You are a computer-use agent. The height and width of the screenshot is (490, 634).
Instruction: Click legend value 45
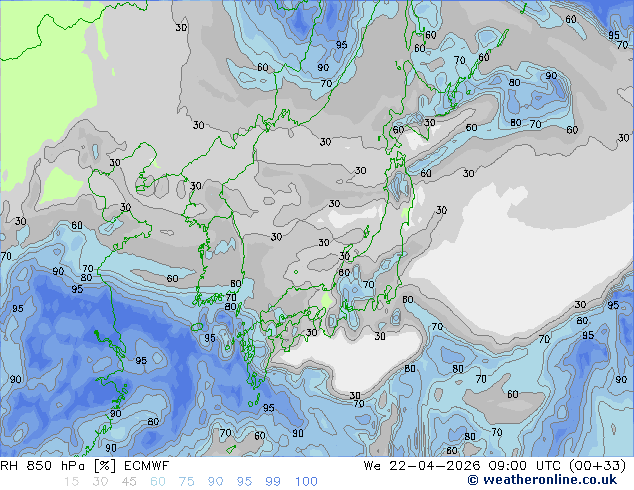[x=129, y=482]
